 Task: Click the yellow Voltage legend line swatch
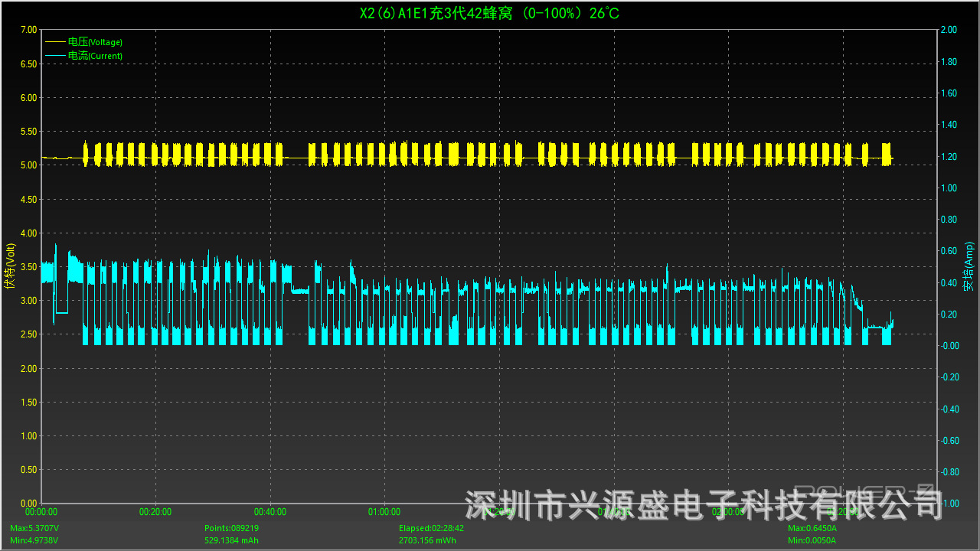56,42
